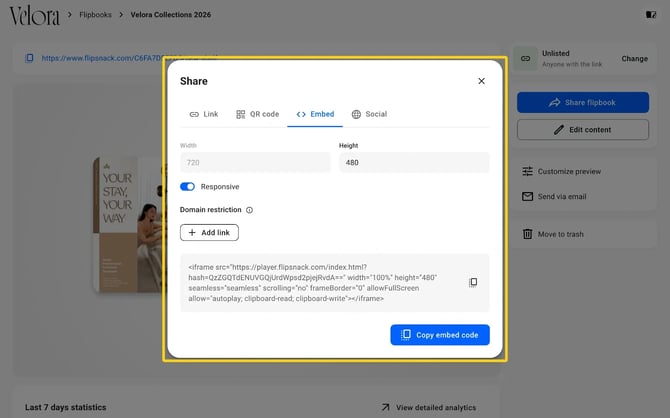Click the Add link button
The height and width of the screenshot is (418, 670).
[209, 233]
